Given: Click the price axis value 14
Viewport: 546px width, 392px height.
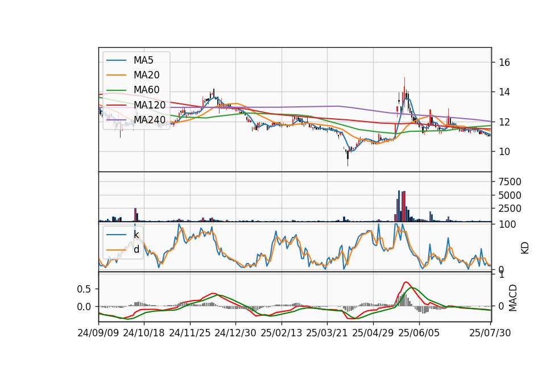Looking at the screenshot, I should 504,92.
